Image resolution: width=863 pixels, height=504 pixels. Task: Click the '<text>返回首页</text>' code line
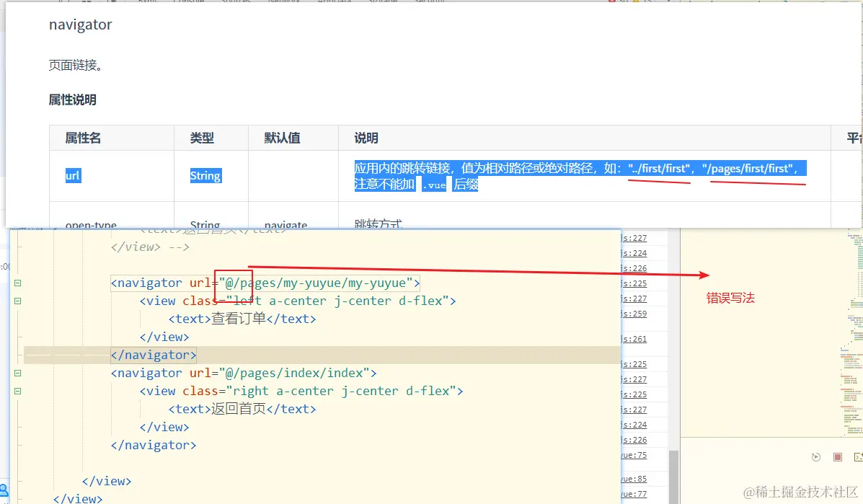pos(242,410)
